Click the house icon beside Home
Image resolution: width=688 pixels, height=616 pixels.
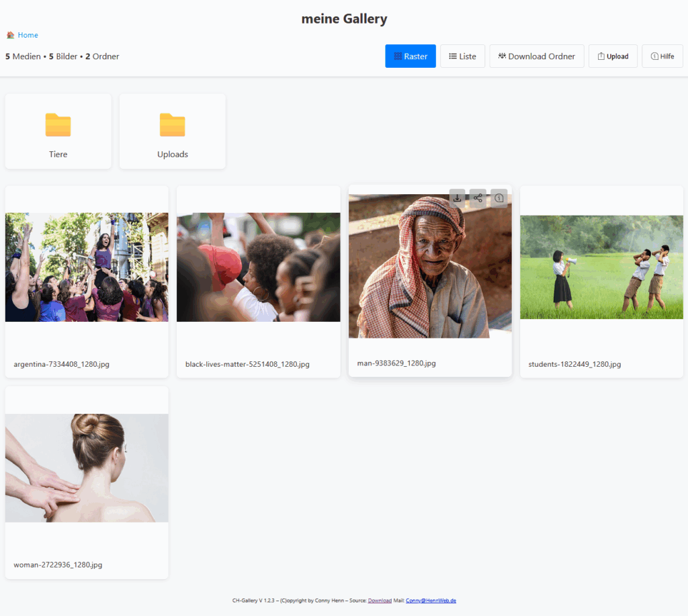10,35
